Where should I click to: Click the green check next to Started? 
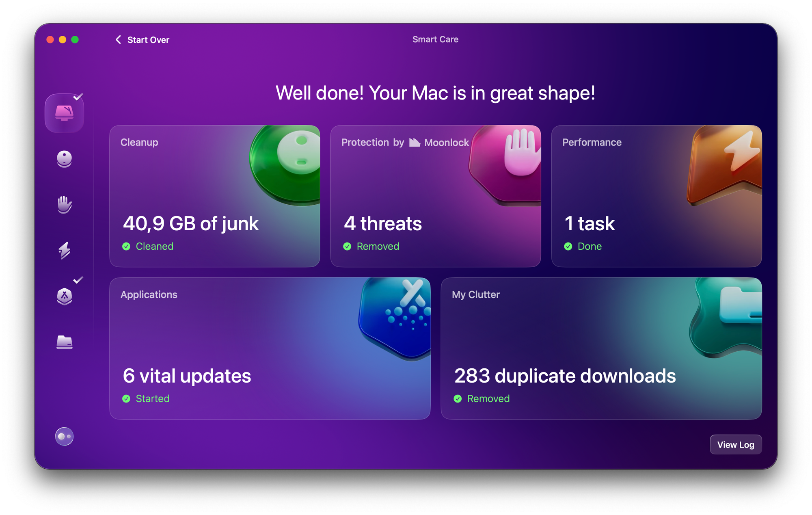click(126, 399)
